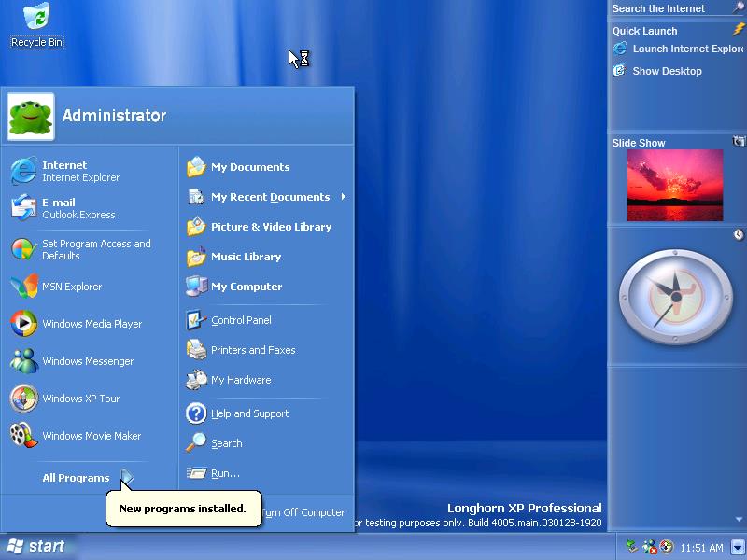Click the Control Panel icon
This screenshot has height=560, width=747.
(x=196, y=320)
